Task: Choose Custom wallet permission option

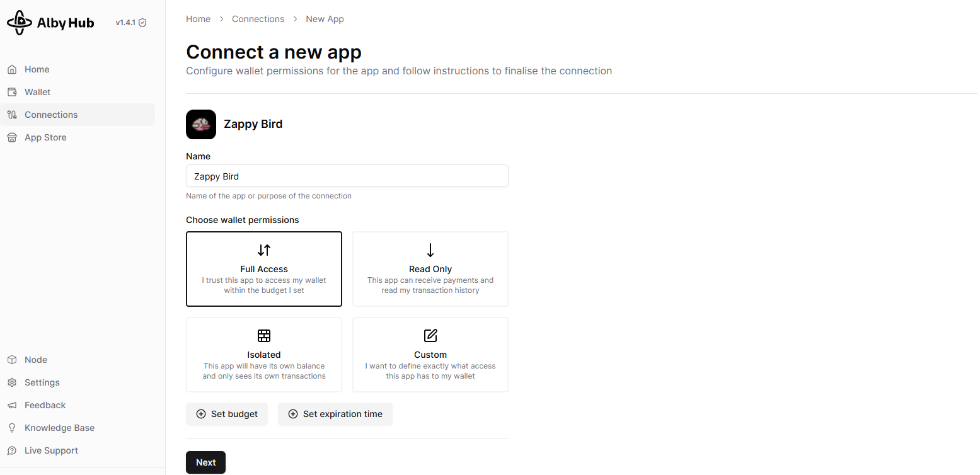Action: point(430,355)
